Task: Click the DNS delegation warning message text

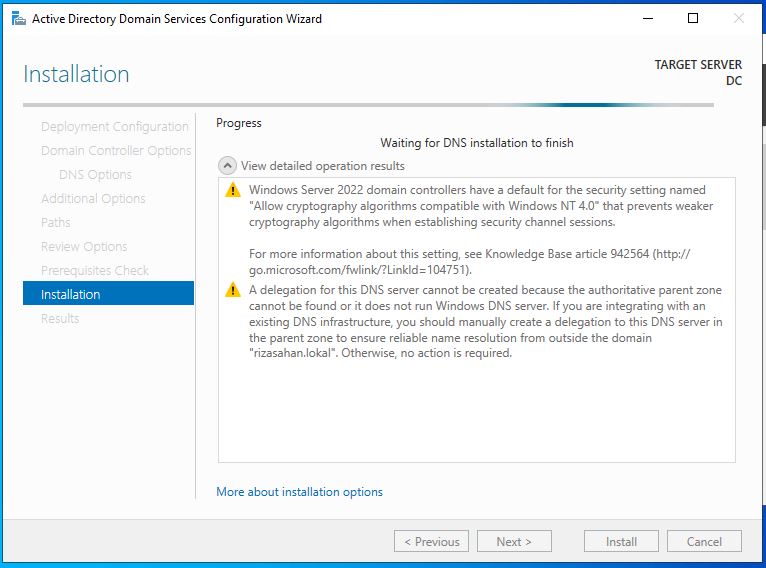Action: tap(478, 322)
